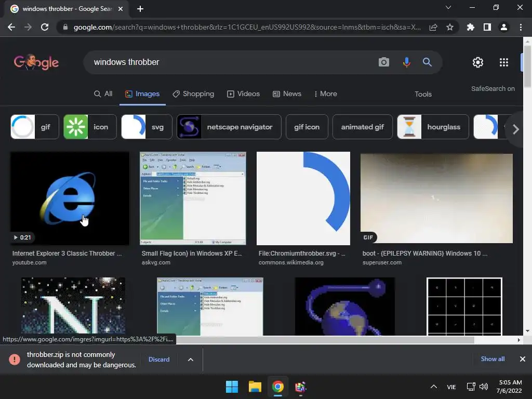Select the icon suggestion chip
The height and width of the screenshot is (399, 532).
click(90, 127)
